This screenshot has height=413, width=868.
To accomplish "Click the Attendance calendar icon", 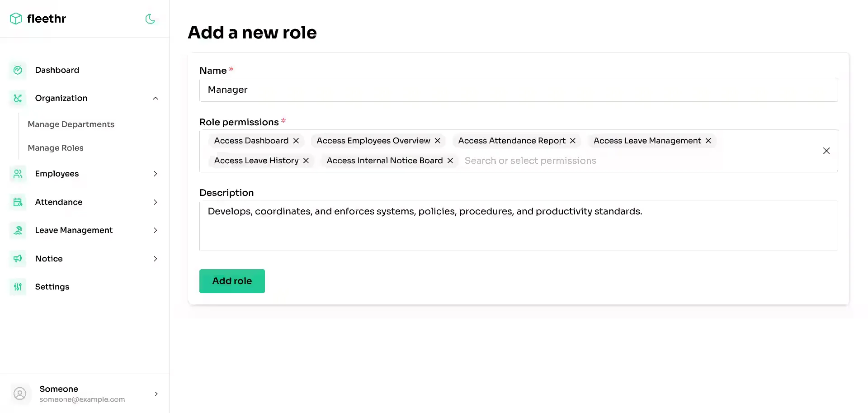I will click(18, 202).
